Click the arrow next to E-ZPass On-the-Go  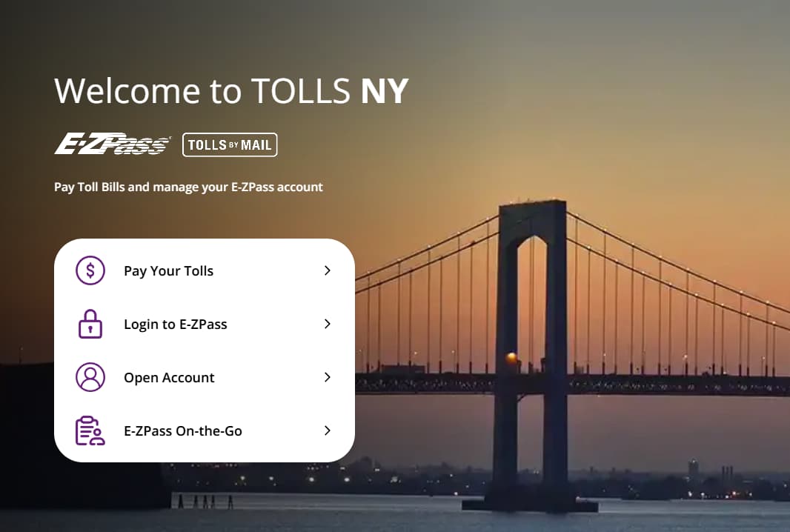pos(328,430)
